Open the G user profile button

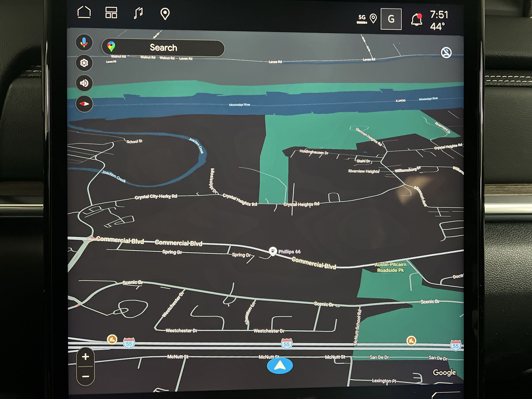[391, 19]
